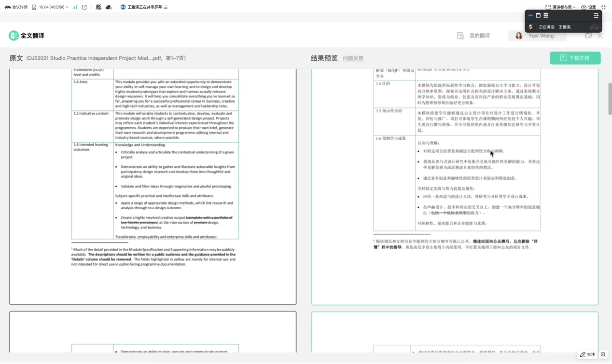The width and height of the screenshot is (612, 364).
Task: Open 会议详情 meeting details
Action: (x=16, y=7)
